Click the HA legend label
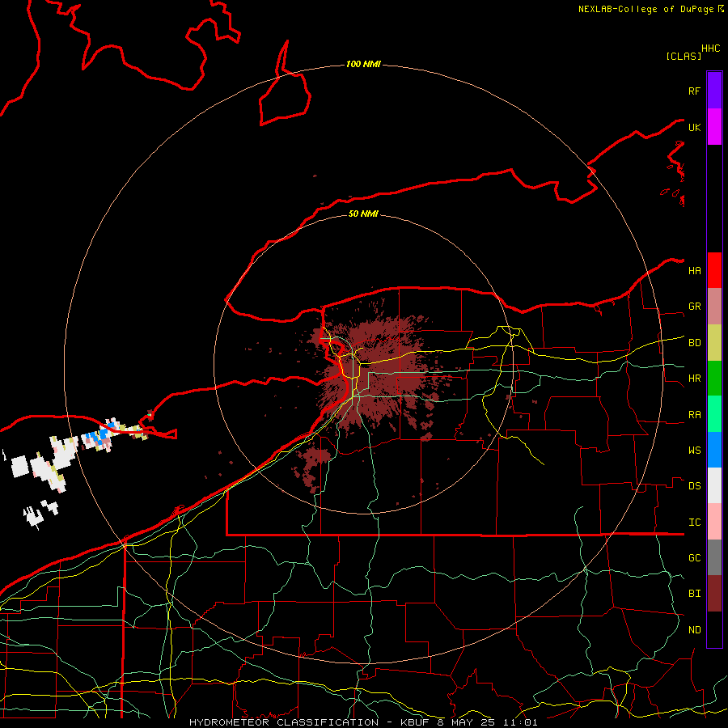This screenshot has height=728, width=728. [694, 270]
